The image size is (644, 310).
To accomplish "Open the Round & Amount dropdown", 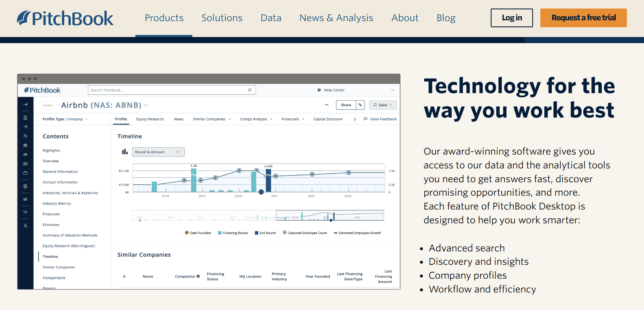I will coord(158,152).
